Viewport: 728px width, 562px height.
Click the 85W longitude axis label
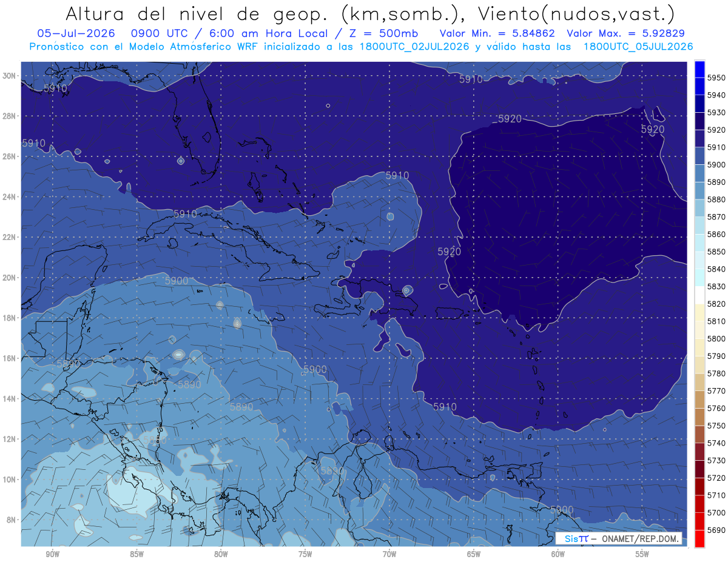coord(136,555)
